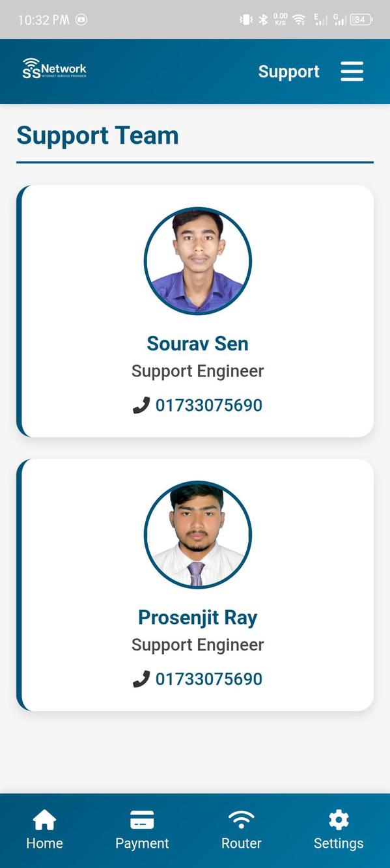
Task: Open Sourav Sen's profile photo
Action: (x=198, y=261)
